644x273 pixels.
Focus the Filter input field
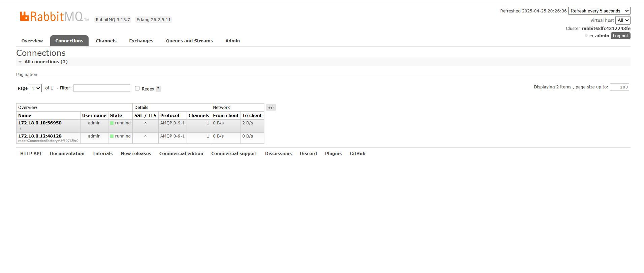coord(102,88)
